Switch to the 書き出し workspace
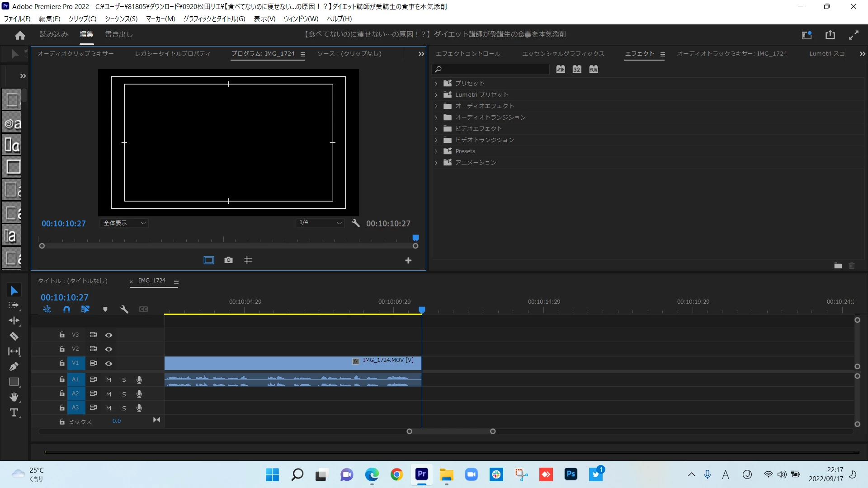868x488 pixels. point(119,34)
